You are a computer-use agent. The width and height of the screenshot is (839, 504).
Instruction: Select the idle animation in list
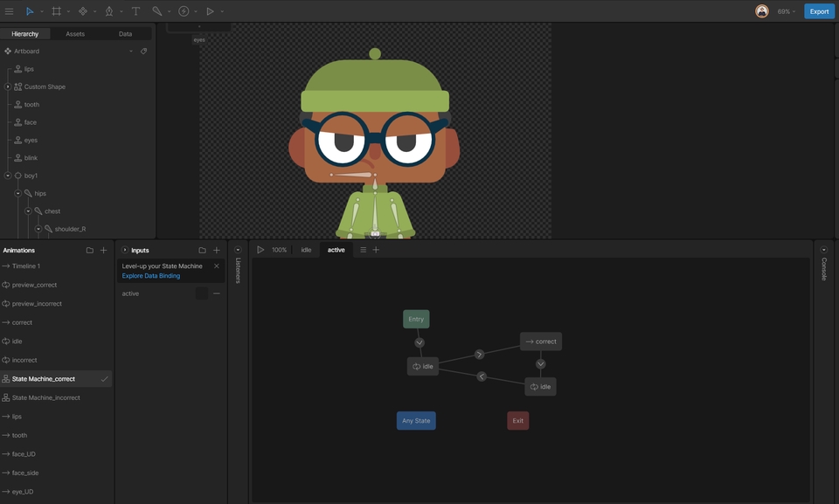[x=56, y=342]
